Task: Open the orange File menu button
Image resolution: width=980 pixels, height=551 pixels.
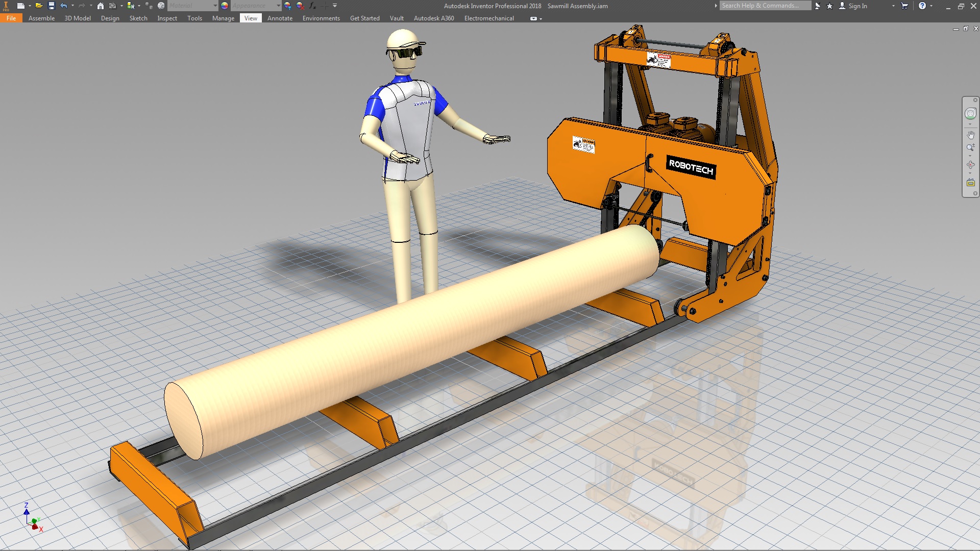Action: pyautogui.click(x=11, y=18)
